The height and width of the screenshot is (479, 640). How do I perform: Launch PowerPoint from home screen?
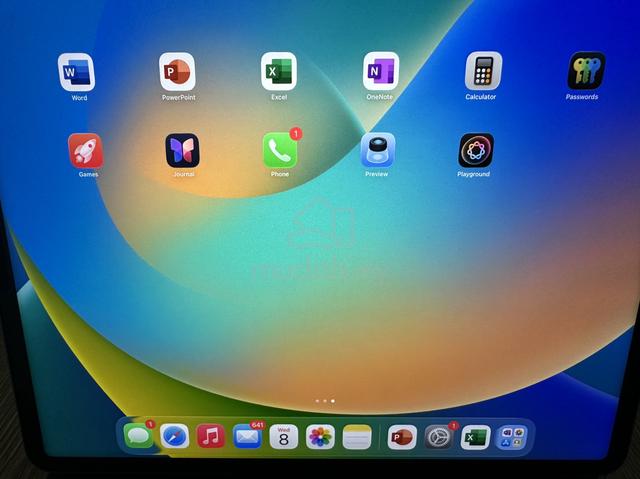coord(177,71)
